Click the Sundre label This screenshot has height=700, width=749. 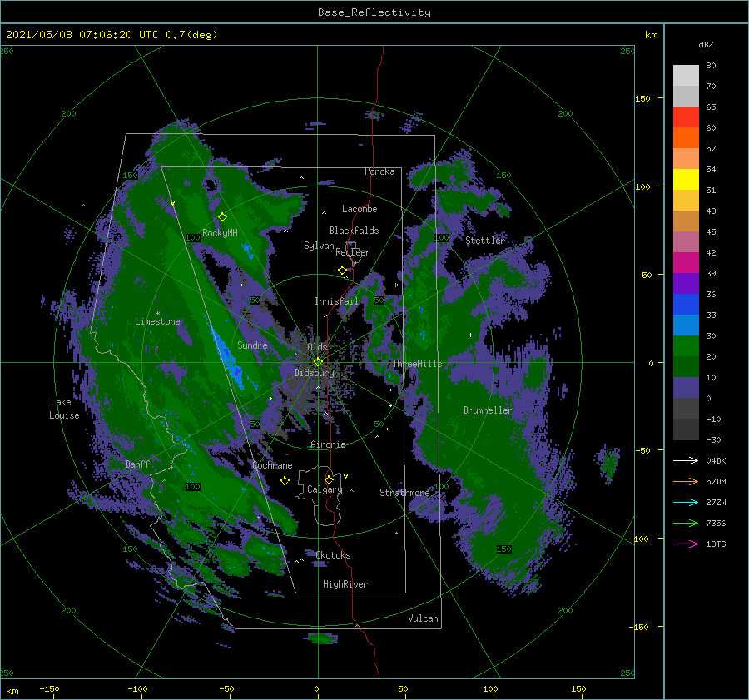252,345
